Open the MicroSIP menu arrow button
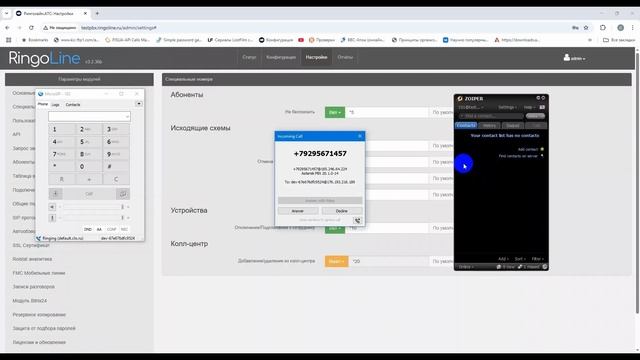The image size is (640, 360). [139, 104]
